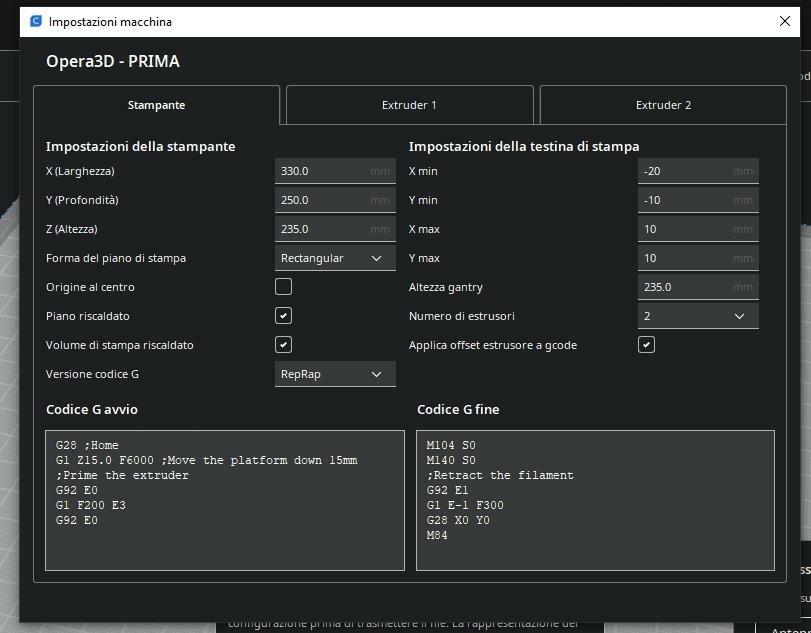This screenshot has width=811, height=633.
Task: Open the Extruder 1 tab
Action: (409, 105)
